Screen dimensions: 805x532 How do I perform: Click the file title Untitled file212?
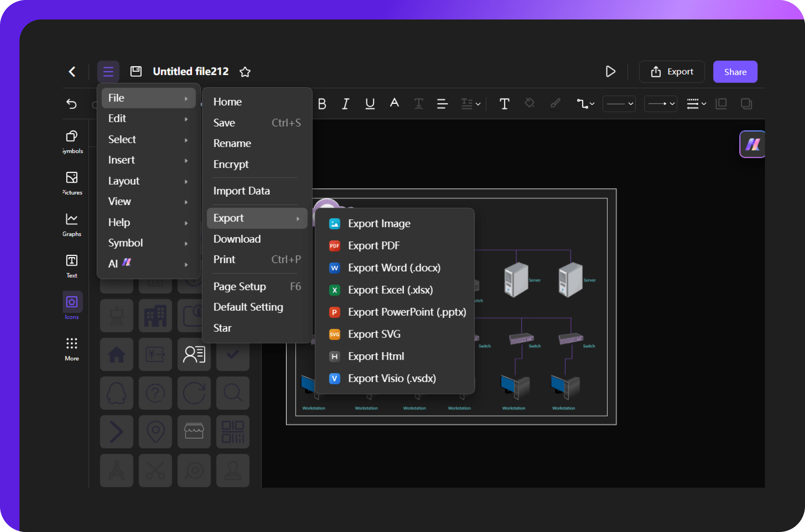(190, 72)
